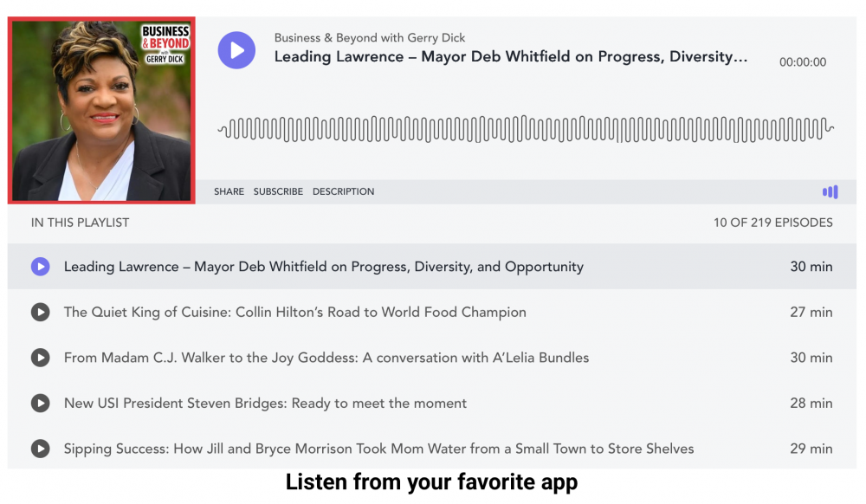This screenshot has height=504, width=866.
Task: Show the episode Description
Action: pyautogui.click(x=343, y=191)
